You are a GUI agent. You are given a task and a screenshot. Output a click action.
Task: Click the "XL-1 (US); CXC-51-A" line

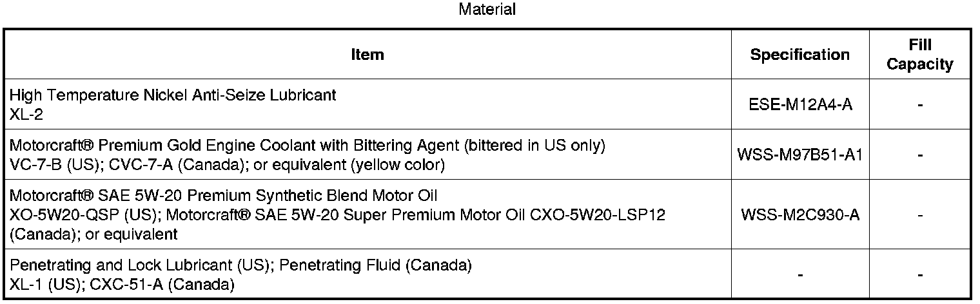(x=122, y=283)
